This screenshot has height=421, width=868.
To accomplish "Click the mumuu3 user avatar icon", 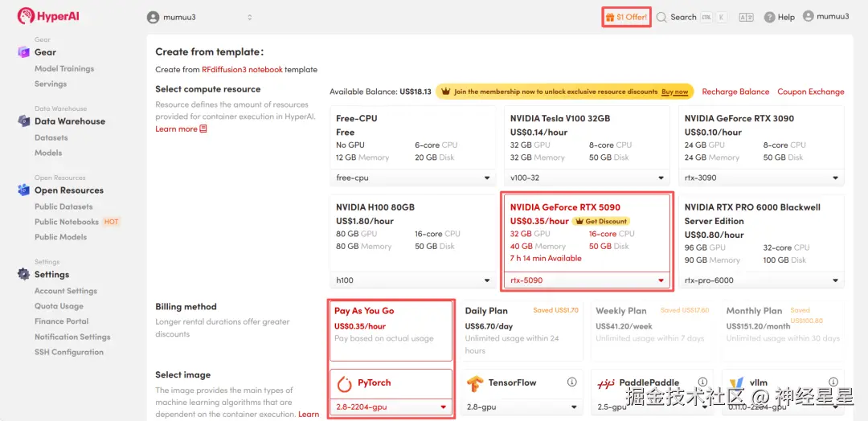I will pos(809,16).
